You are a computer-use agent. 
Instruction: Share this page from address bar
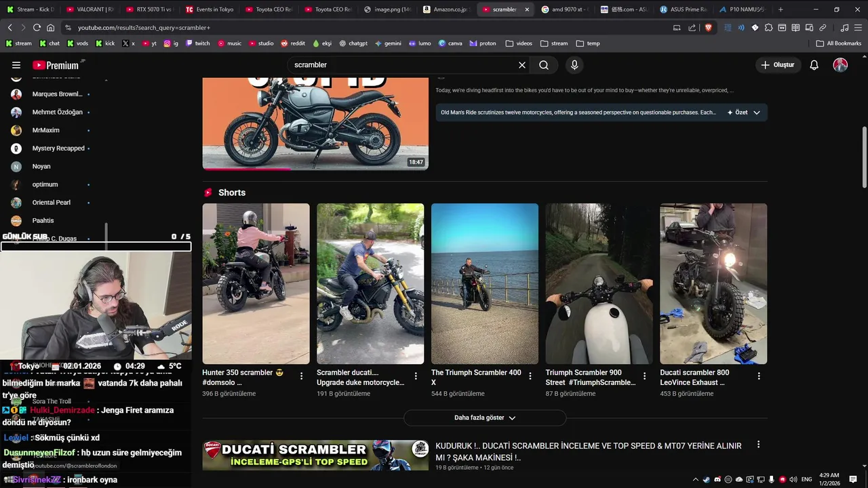[x=692, y=28]
